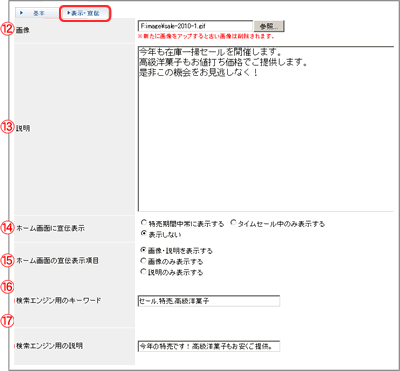This screenshot has width=400, height=371.
Task: Click the ホーム画面に宣伝表示 label
Action: pos(50,229)
